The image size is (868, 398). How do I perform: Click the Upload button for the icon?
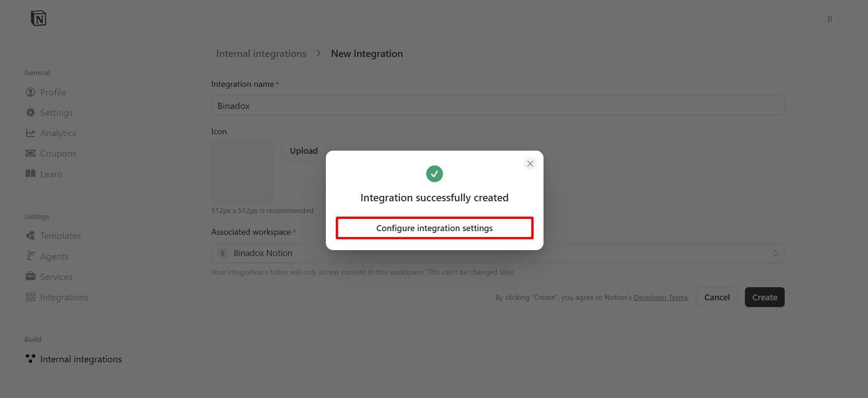pos(303,150)
